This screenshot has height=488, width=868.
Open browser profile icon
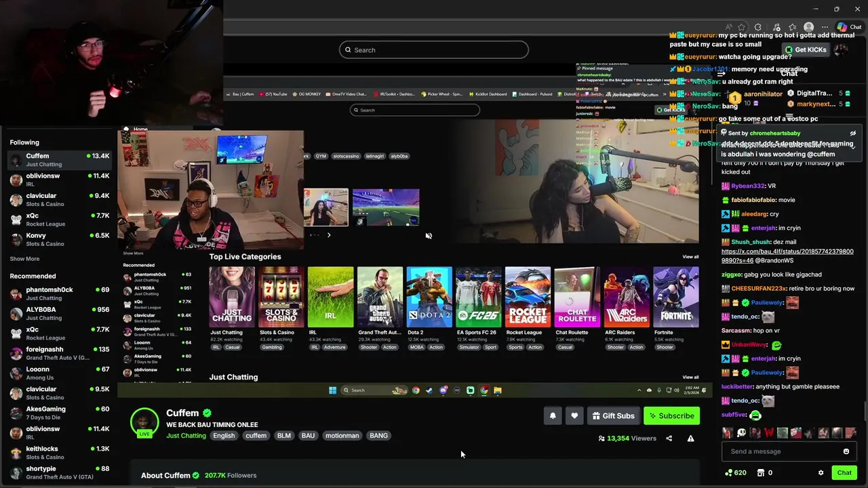tap(808, 27)
